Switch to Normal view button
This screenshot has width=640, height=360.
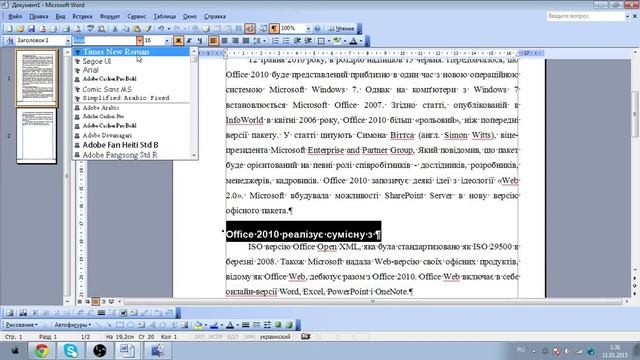click(80, 302)
